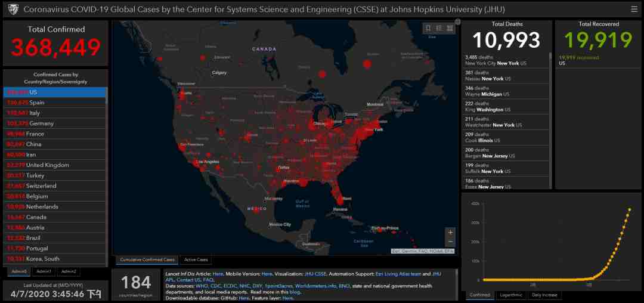The width and height of the screenshot is (644, 303).
Task: Select Bergen New Jersey deaths entry
Action: (x=506, y=153)
